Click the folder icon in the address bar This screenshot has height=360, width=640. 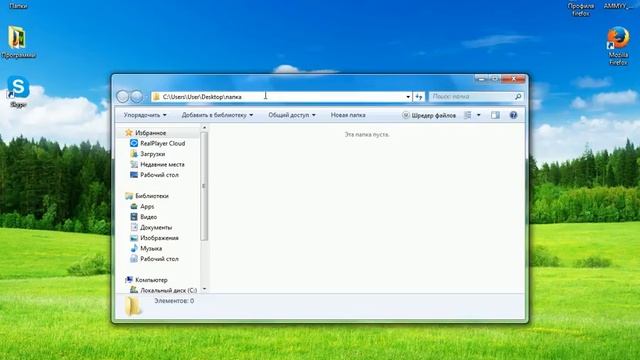[156, 97]
